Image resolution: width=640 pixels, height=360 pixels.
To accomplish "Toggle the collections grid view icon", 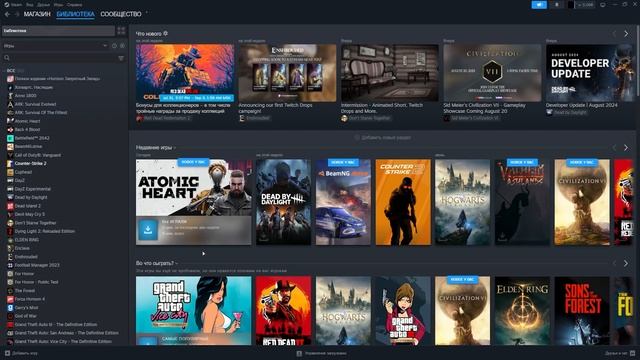I will (x=121, y=31).
